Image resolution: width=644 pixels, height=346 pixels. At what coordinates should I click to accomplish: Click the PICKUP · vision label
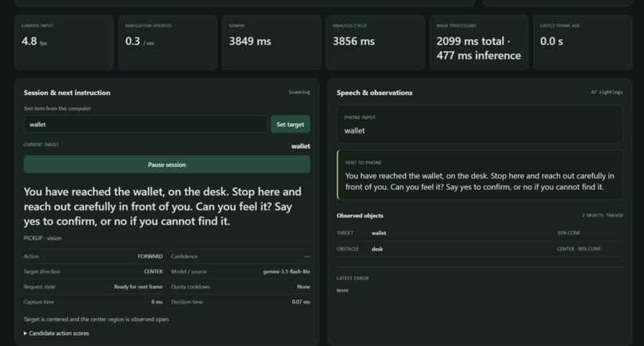point(42,238)
